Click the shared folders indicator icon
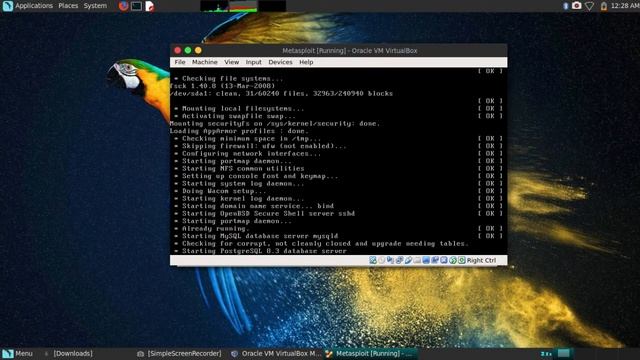The width and height of the screenshot is (640, 360). pos(417,260)
